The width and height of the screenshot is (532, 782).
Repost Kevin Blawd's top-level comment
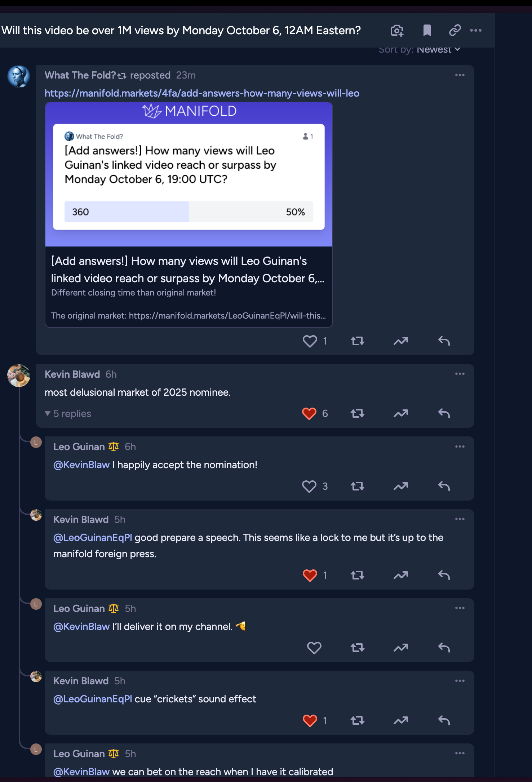358,413
